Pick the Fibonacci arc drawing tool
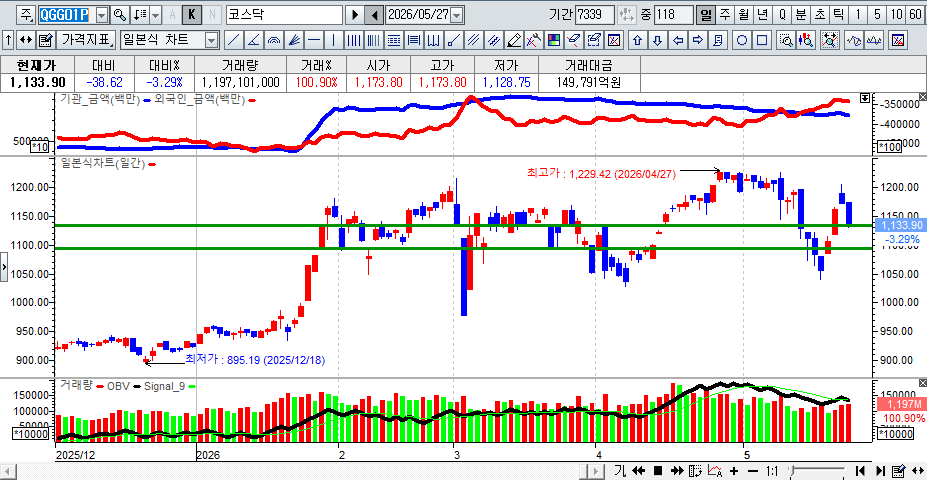Screen dimensions: 927x480 coord(274,40)
